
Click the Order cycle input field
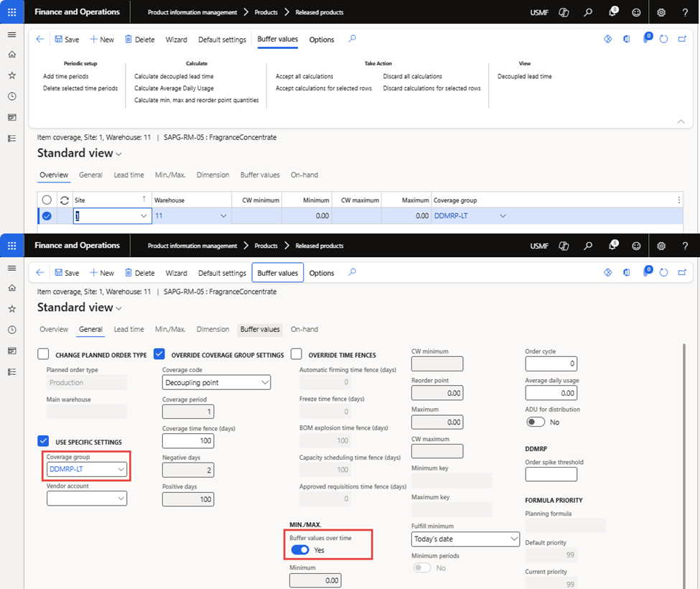pos(551,363)
